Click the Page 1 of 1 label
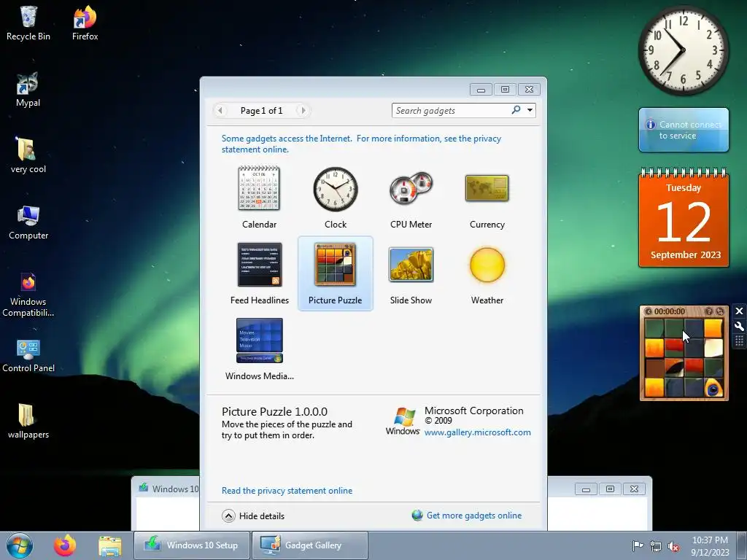Image resolution: width=747 pixels, height=560 pixels. [262, 111]
